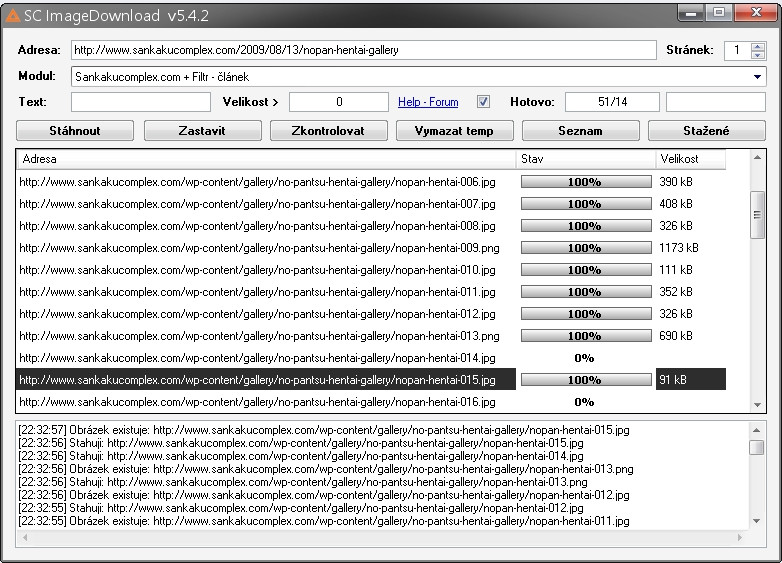Click the log horizontal scroll right arrow
This screenshot has height=563, width=782.
pyautogui.click(x=740, y=538)
